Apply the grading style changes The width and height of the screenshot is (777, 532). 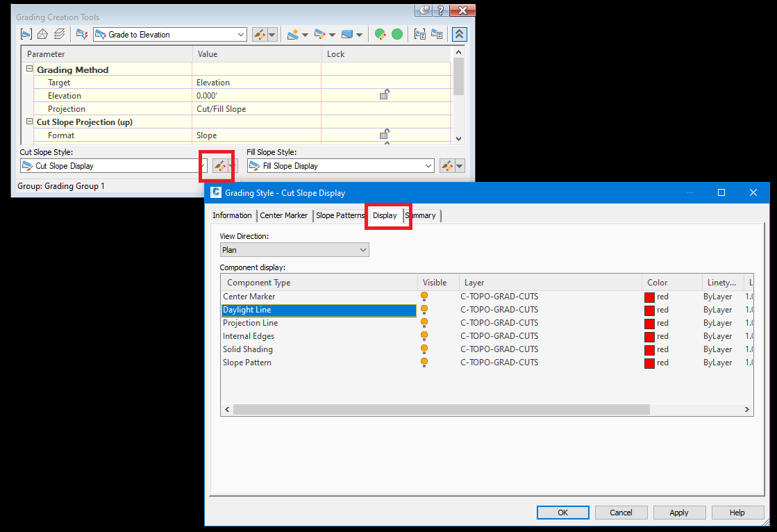click(x=679, y=512)
